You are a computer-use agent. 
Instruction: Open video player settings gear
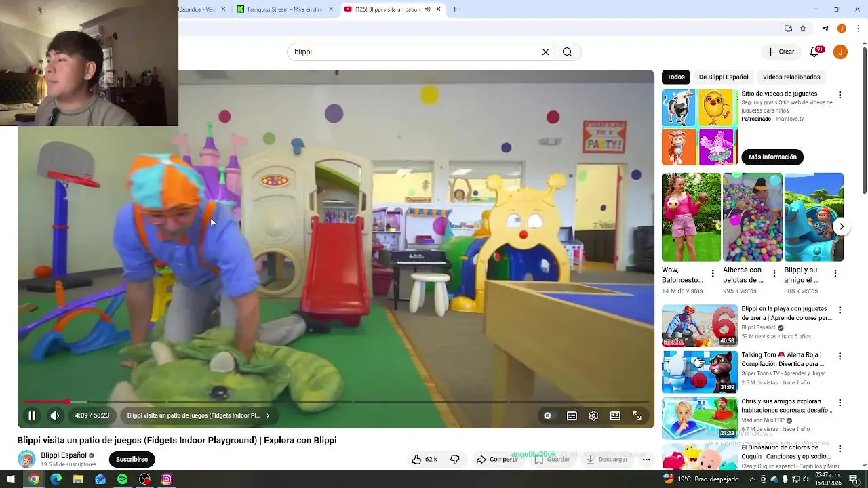click(593, 415)
